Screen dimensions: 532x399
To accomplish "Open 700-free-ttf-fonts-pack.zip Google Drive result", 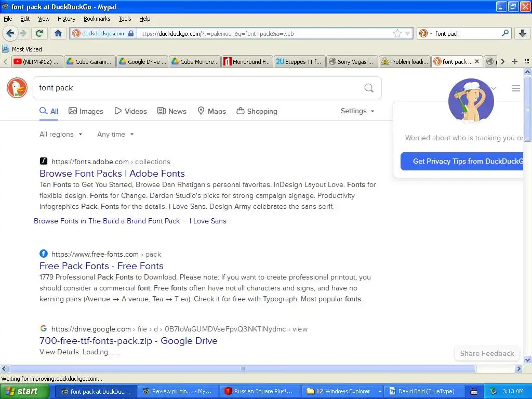I will pos(129,341).
